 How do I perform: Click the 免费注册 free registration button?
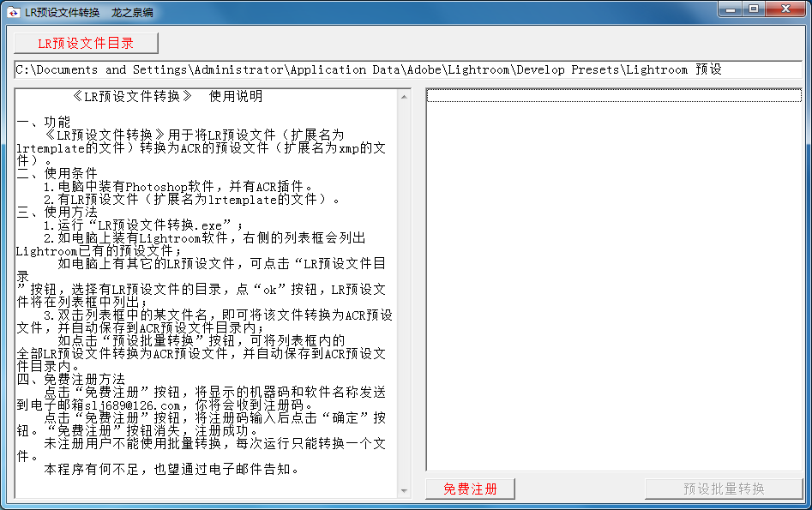point(470,489)
